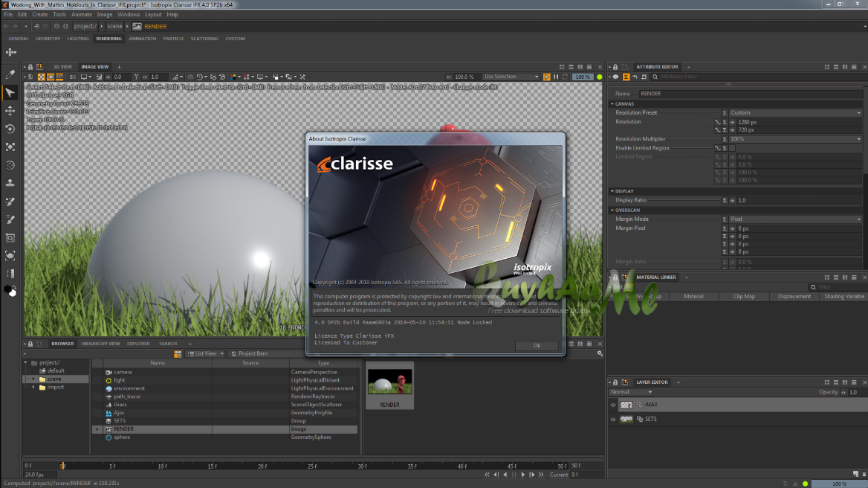Open the Use Selection dropdown
Image resolution: width=868 pixels, height=488 pixels.
point(511,77)
